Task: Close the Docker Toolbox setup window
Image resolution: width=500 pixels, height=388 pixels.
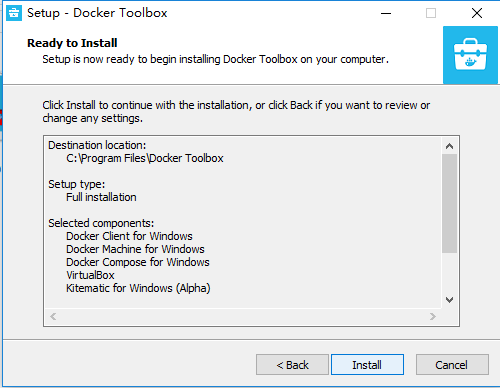Action: [x=477, y=13]
